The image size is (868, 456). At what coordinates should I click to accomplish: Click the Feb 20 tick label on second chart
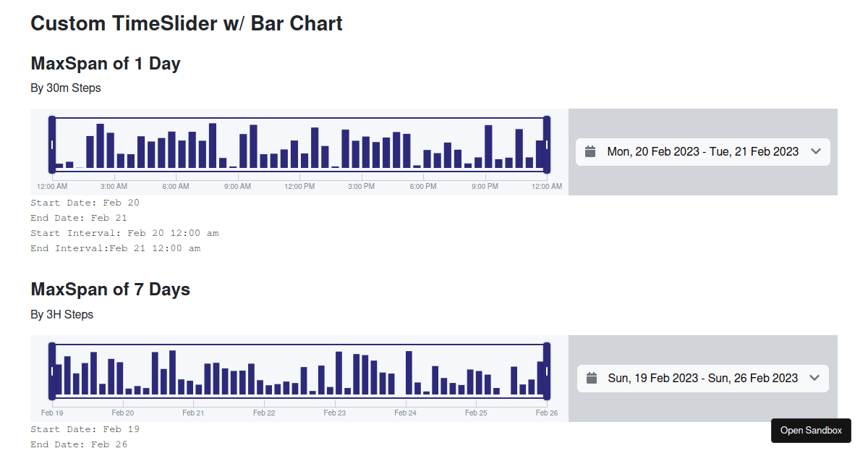pyautogui.click(x=123, y=413)
